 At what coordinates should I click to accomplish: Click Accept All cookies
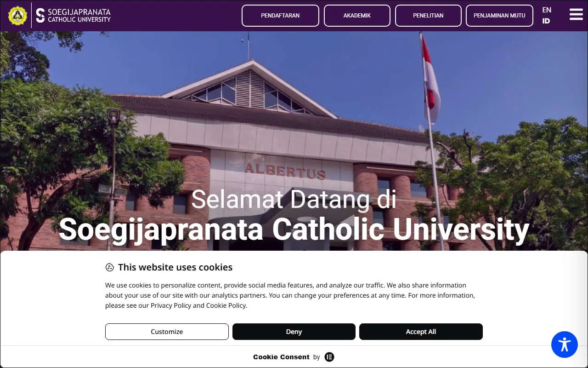pos(421,332)
